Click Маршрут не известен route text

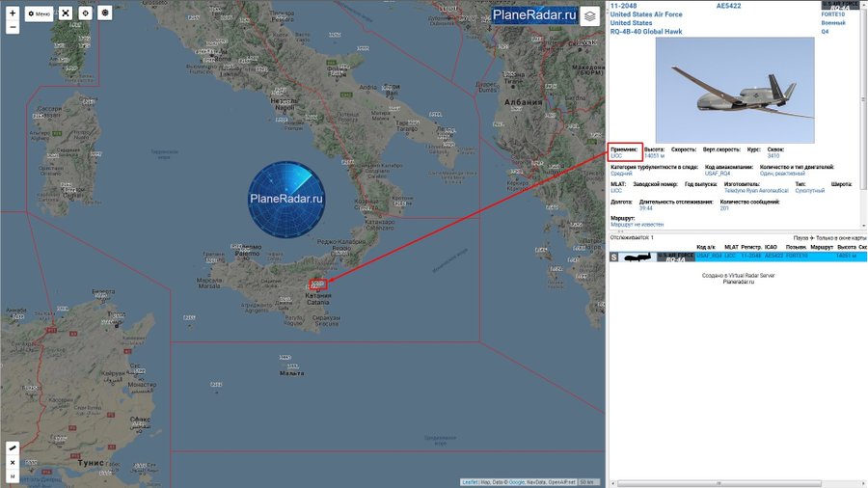[637, 225]
